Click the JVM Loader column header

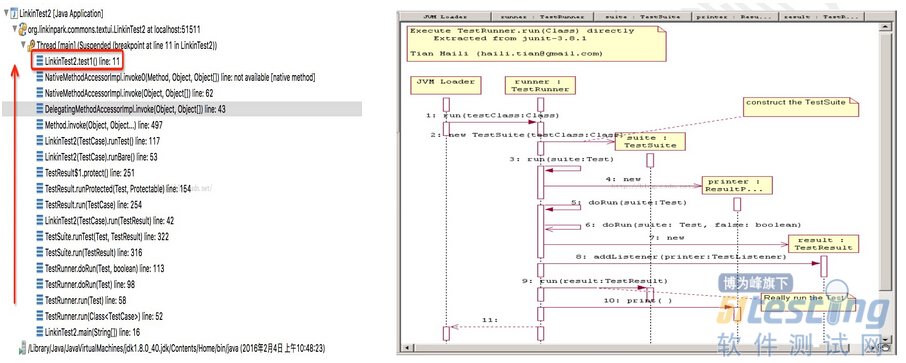point(445,16)
